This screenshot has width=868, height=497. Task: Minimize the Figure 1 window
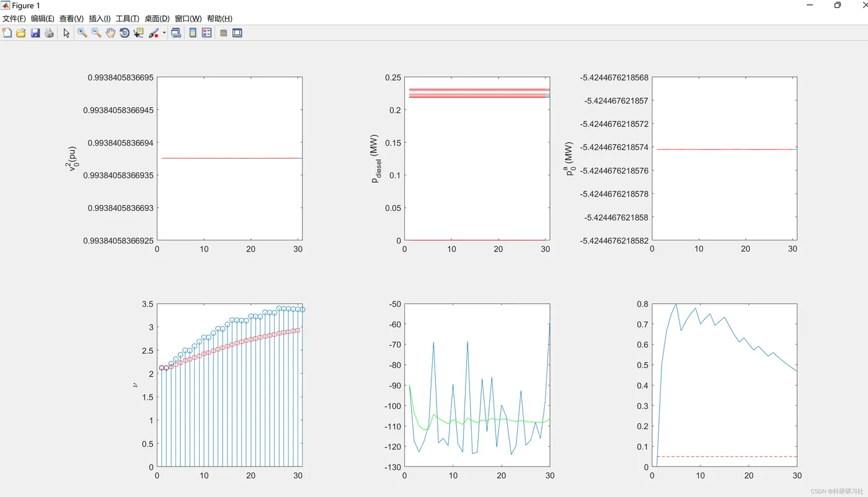click(809, 6)
